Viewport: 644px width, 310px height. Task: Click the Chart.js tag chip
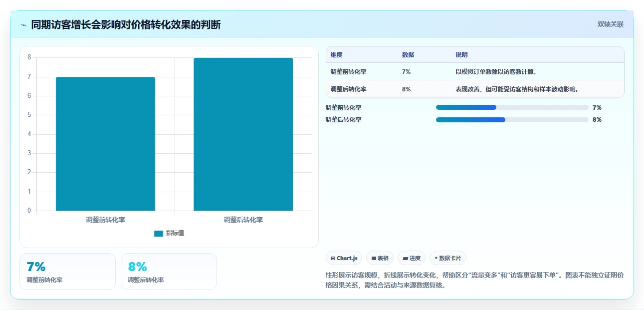coord(344,258)
